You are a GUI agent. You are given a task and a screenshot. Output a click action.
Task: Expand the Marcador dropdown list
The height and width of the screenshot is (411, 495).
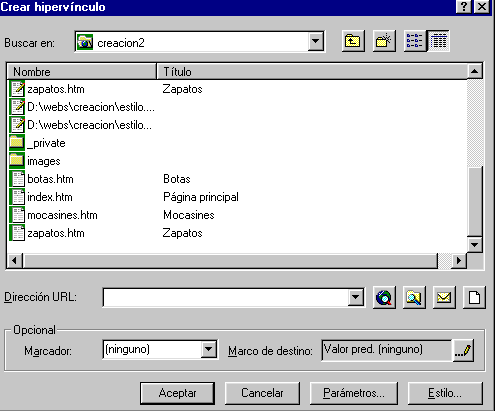(209, 349)
